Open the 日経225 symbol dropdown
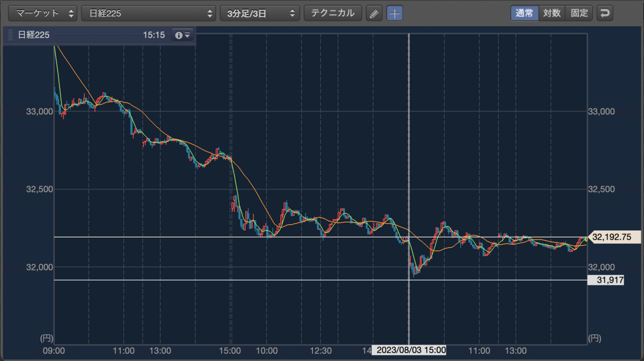The image size is (644, 361). 149,13
